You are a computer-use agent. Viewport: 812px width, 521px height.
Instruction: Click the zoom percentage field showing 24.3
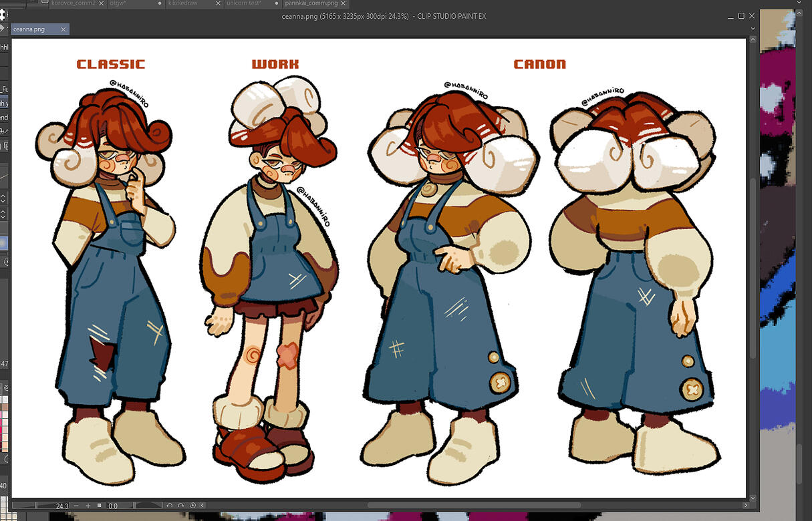(61, 506)
